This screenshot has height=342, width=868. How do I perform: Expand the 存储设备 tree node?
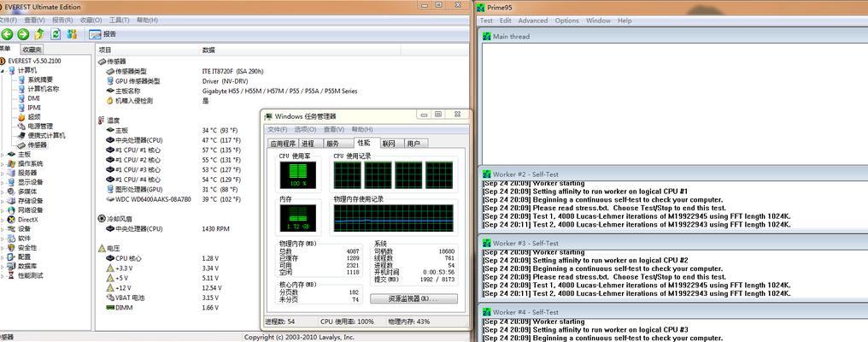tap(3, 201)
